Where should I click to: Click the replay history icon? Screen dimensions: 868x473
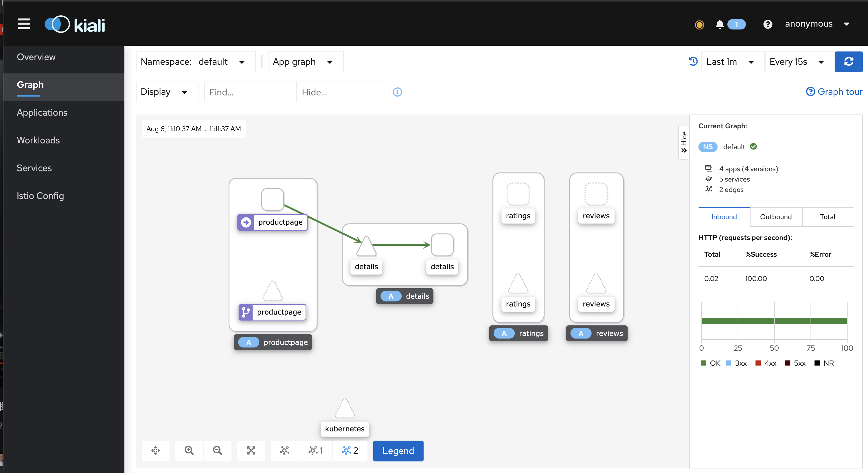(x=693, y=62)
